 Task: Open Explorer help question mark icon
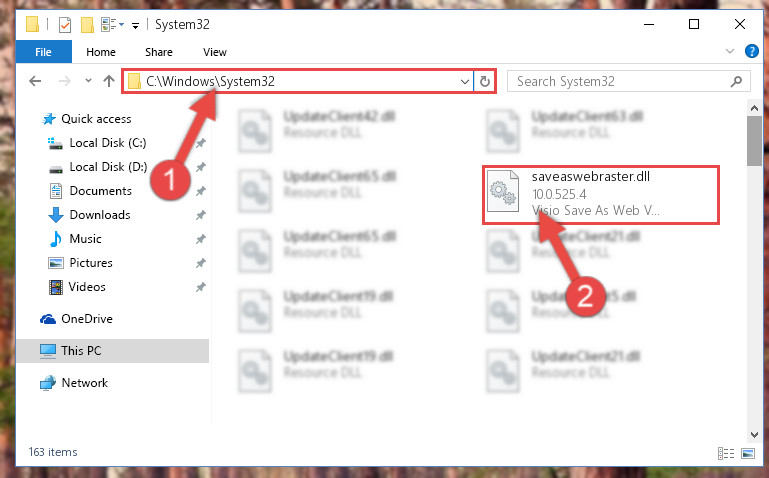(751, 51)
